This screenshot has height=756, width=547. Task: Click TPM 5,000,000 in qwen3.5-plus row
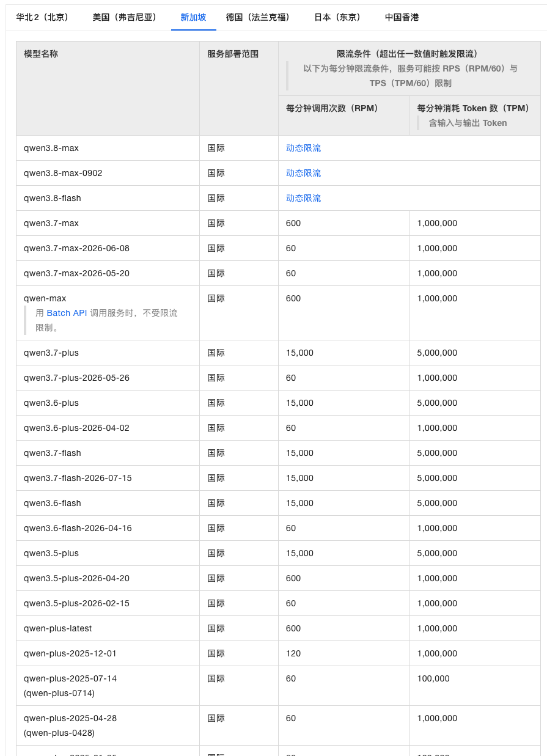pos(437,553)
